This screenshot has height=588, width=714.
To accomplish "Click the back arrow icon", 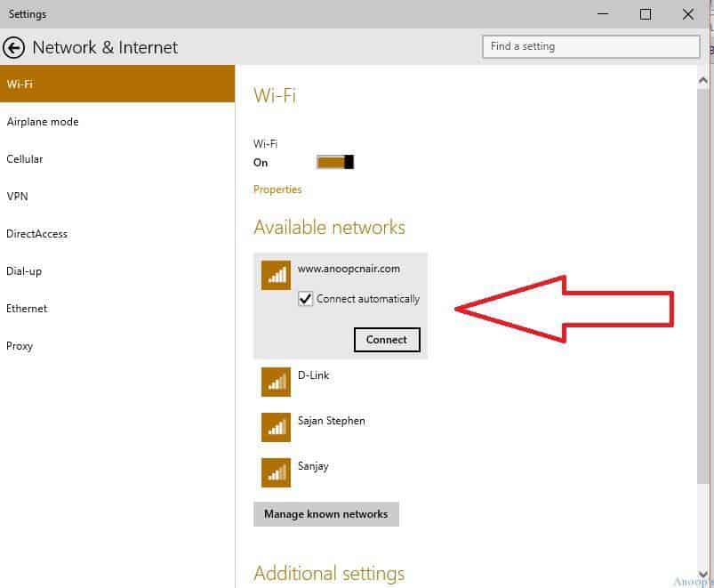I will [13, 47].
